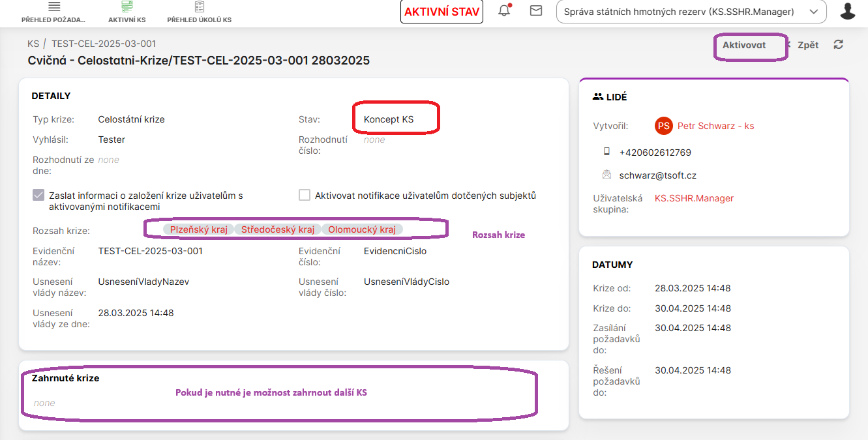Uncheck Zaslat informaci o založení krize checkbox
This screenshot has height=440, width=868.
tap(38, 195)
